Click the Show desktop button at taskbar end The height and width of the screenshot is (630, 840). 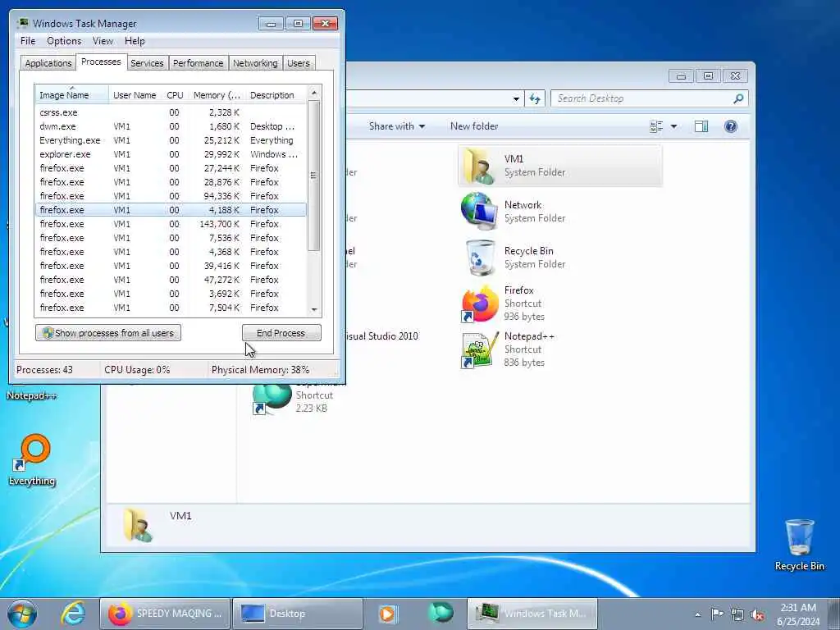click(x=834, y=614)
